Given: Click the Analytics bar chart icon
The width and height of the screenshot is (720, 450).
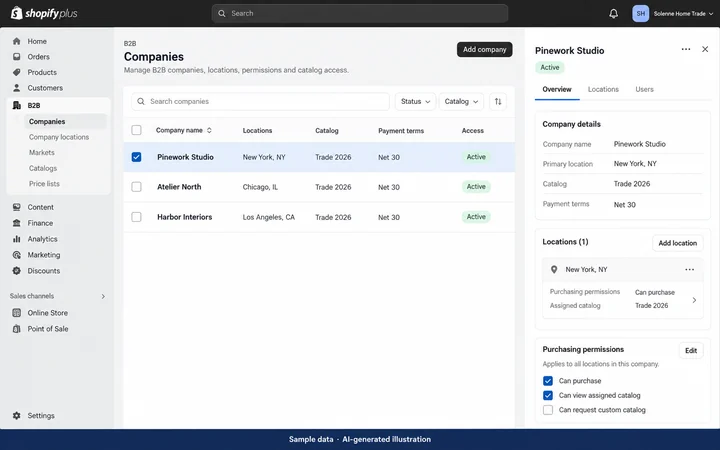Looking at the screenshot, I should pyautogui.click(x=17, y=239).
